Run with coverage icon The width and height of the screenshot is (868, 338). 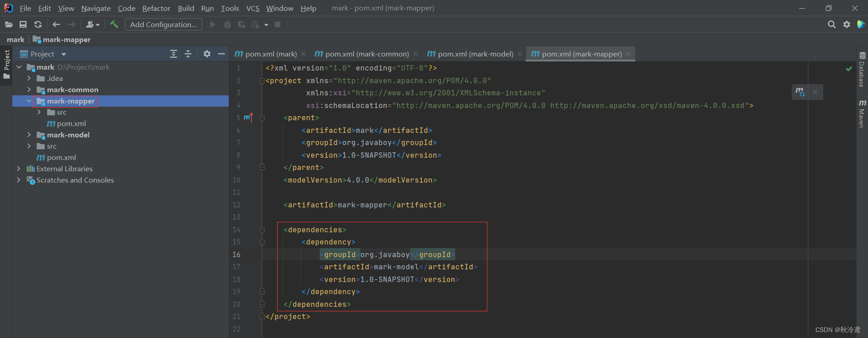tap(242, 24)
